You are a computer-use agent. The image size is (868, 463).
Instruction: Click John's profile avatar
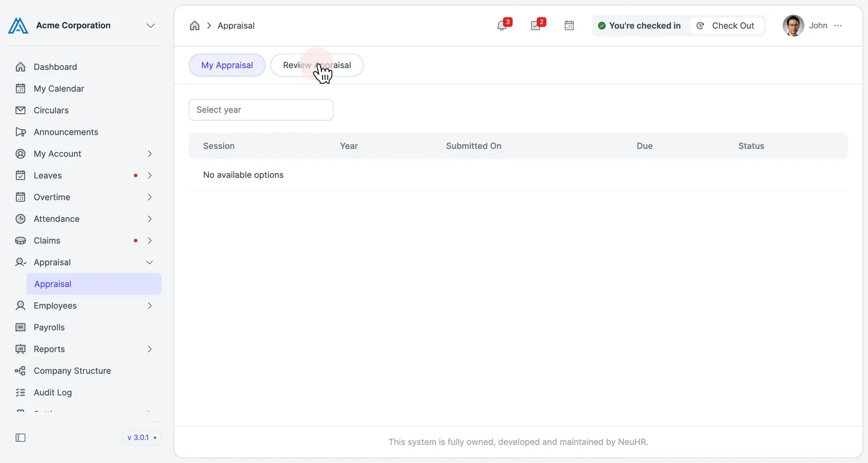pos(793,25)
